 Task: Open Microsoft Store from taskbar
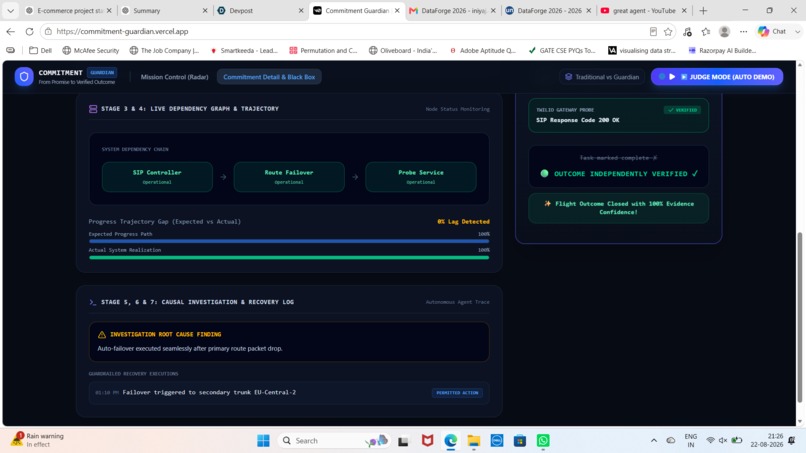point(520,441)
